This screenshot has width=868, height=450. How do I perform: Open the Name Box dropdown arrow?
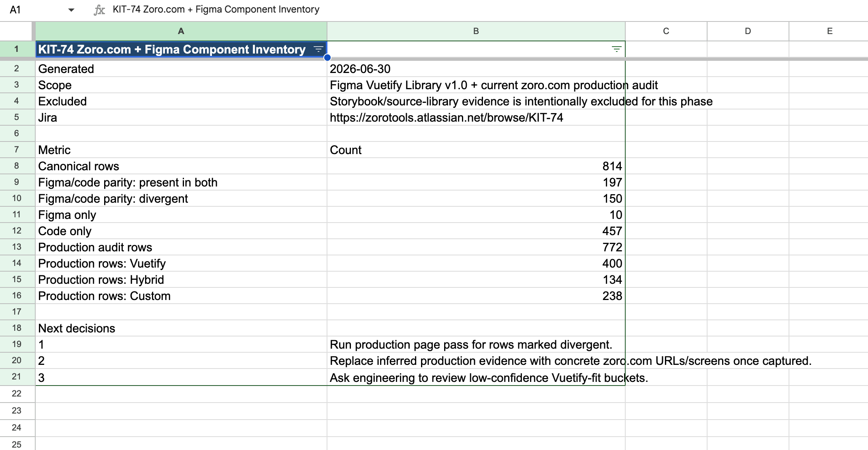click(71, 10)
